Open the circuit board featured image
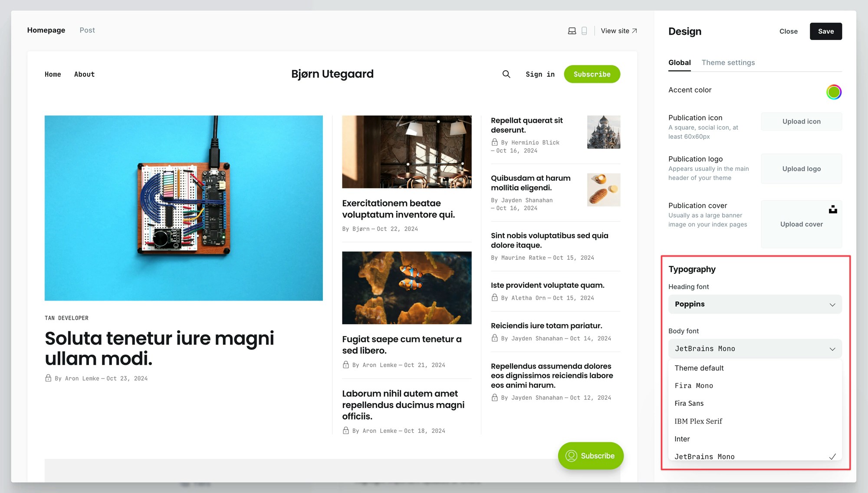This screenshot has height=493, width=868. (x=184, y=208)
